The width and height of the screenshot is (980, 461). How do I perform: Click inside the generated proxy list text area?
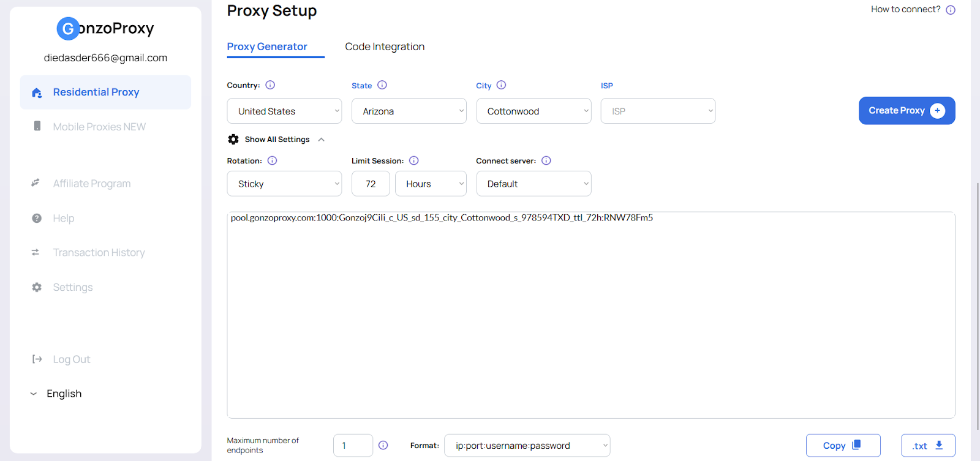(x=591, y=315)
